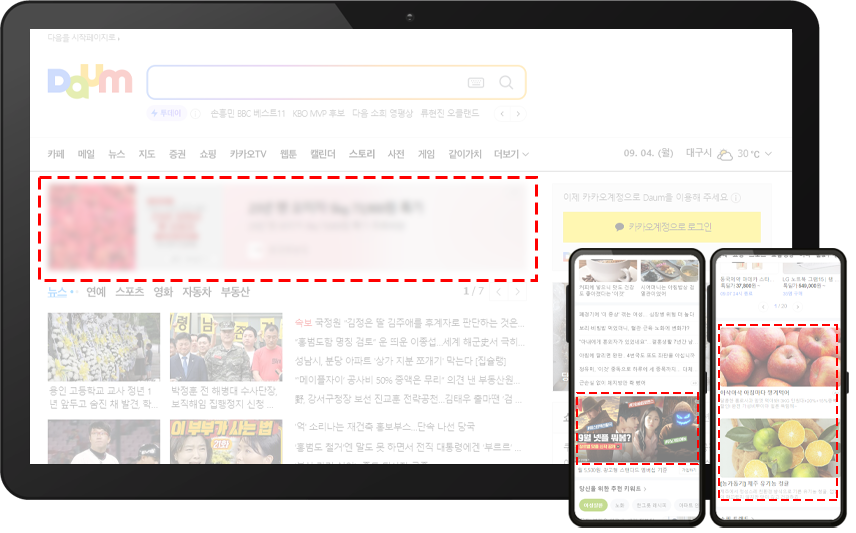856x533 pixels.
Task: Expand recommended keywords chevron on left phone
Action: click(x=646, y=489)
